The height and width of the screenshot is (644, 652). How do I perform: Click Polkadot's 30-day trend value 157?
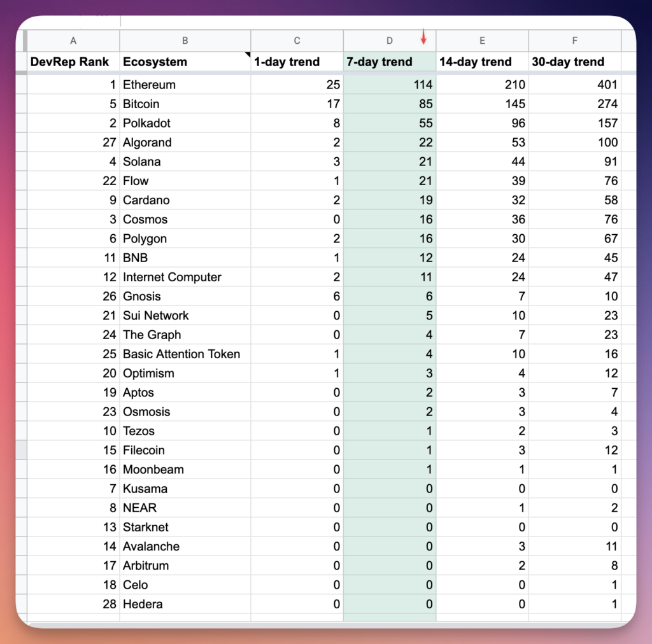(575, 123)
